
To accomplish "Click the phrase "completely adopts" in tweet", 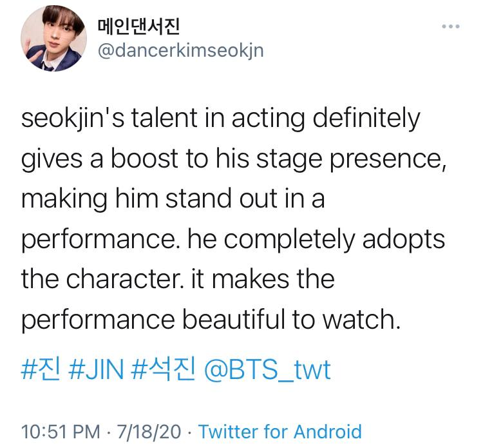I will coord(334,240).
